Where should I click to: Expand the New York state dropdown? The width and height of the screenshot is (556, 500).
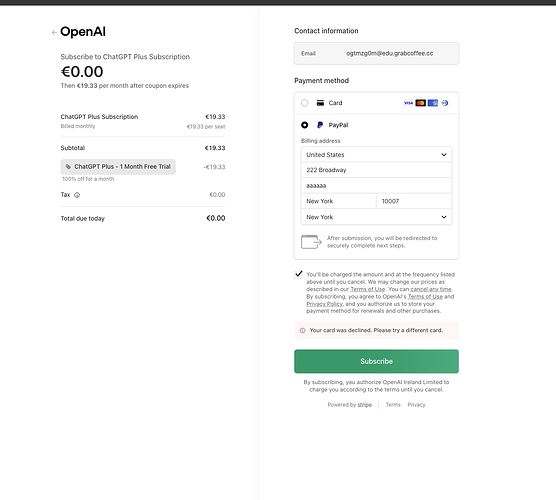376,217
